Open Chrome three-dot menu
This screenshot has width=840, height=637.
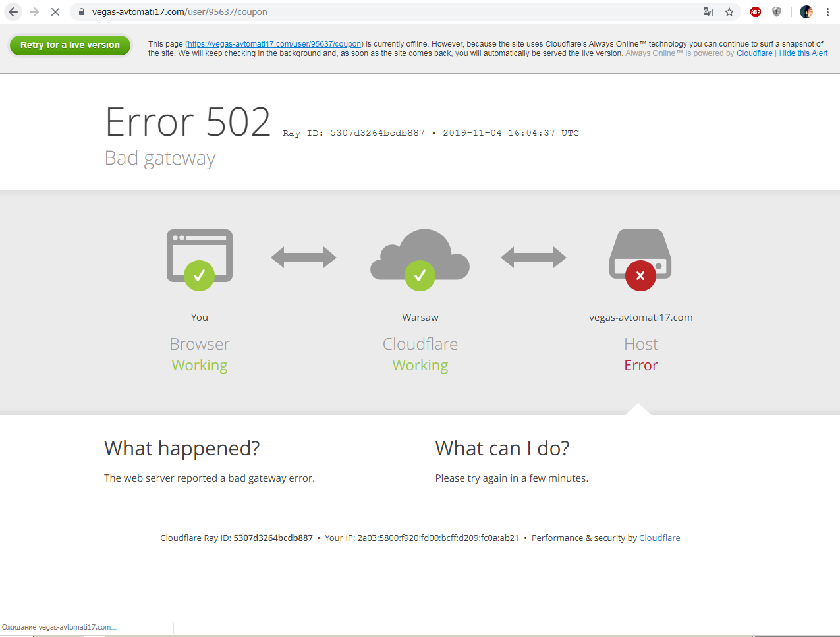[x=827, y=12]
